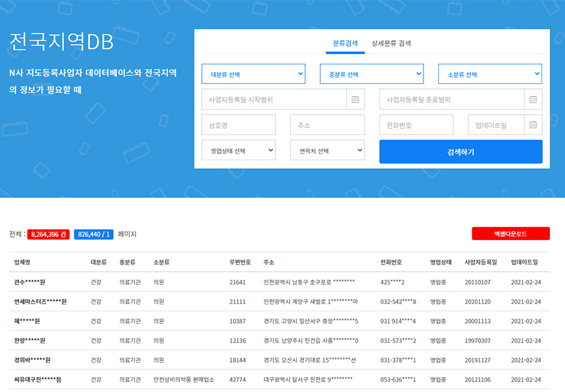Click the 상호명 input field
Image resolution: width=565 pixels, height=392 pixels.
238,125
